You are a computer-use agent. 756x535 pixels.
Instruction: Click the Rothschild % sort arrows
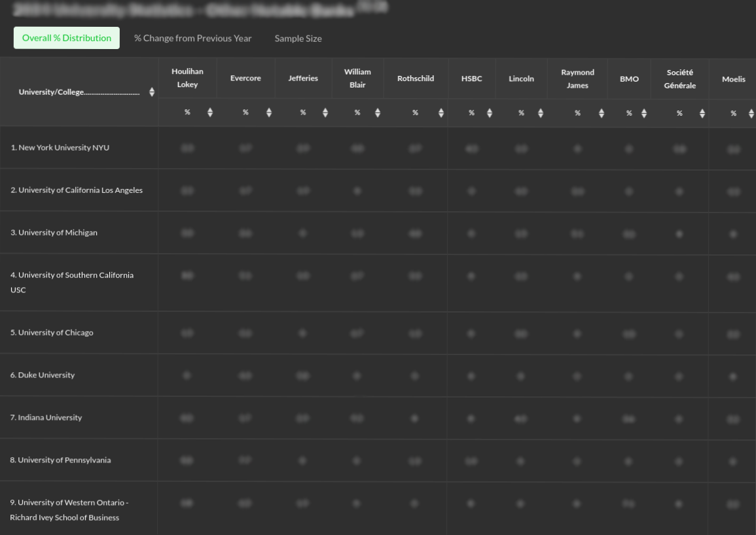click(441, 112)
